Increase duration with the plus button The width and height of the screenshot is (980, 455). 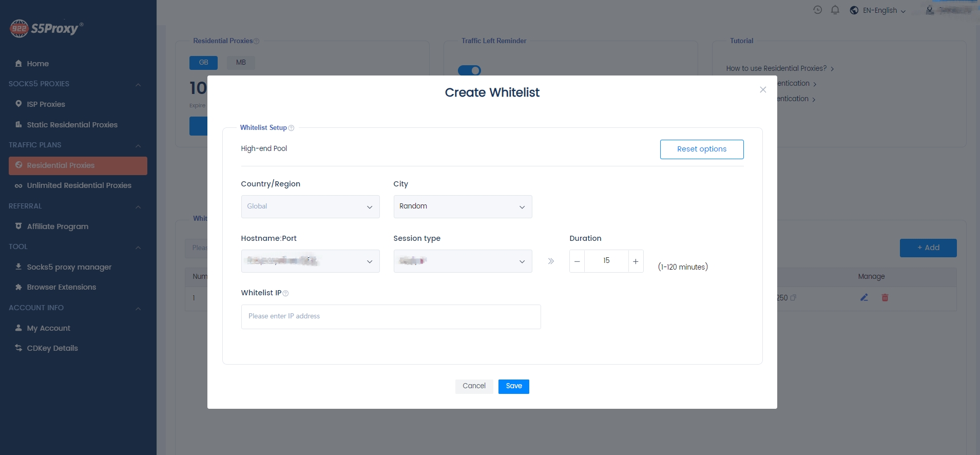(636, 261)
